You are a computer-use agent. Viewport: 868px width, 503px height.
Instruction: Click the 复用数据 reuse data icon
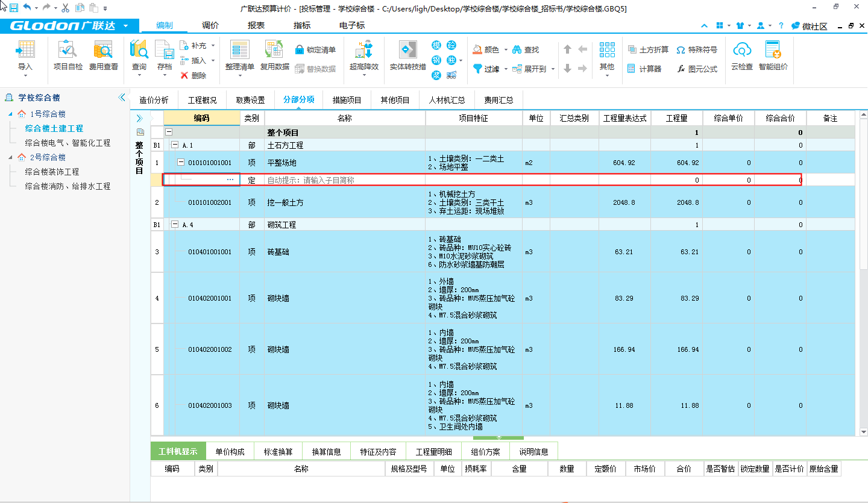274,50
